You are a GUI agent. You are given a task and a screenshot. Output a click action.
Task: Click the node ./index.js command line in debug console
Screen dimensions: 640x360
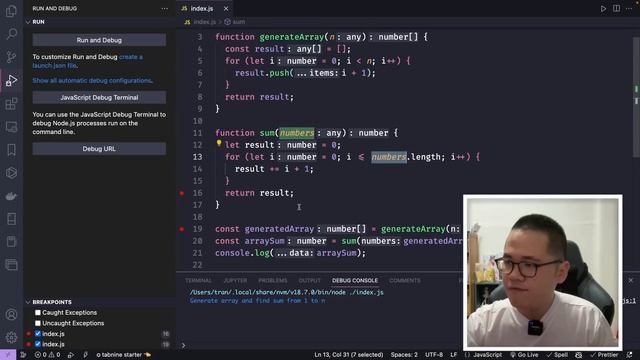point(287,292)
